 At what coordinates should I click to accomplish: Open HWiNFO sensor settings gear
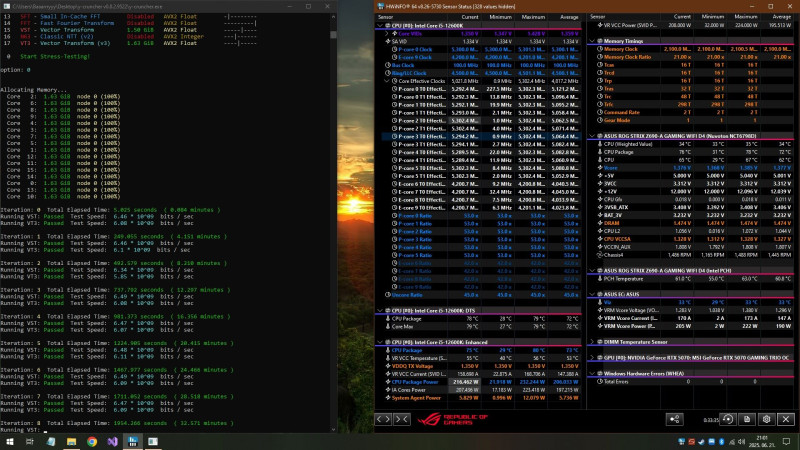(x=766, y=419)
